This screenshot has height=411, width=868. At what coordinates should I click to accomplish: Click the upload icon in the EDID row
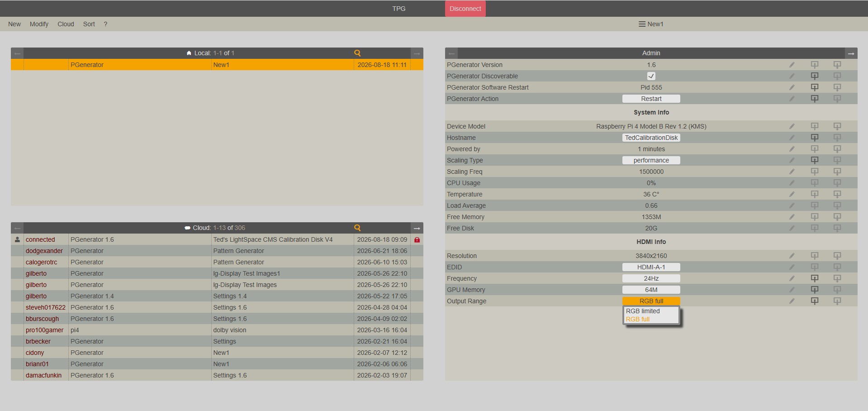pyautogui.click(x=815, y=267)
